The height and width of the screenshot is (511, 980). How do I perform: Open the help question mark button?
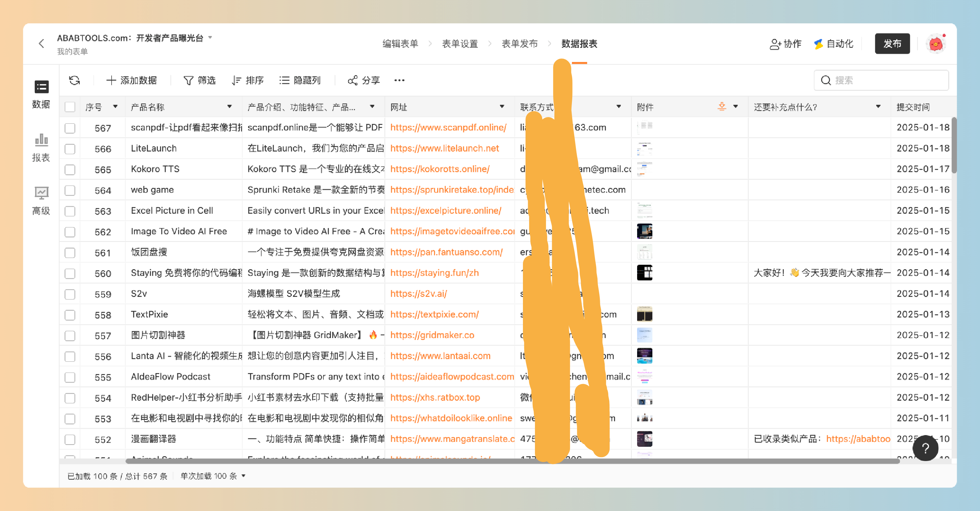pos(925,448)
